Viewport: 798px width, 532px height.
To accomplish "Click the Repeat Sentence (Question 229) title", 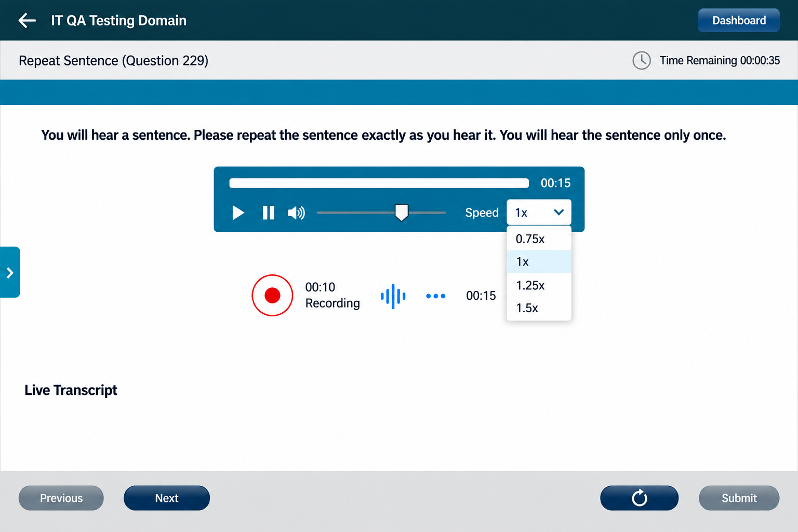I will pyautogui.click(x=113, y=61).
